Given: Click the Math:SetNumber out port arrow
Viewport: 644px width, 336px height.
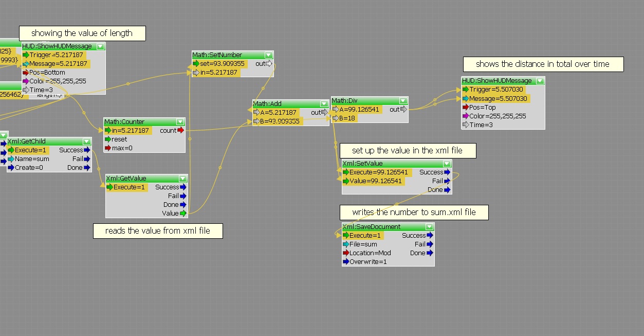Looking at the screenshot, I should pos(269,64).
